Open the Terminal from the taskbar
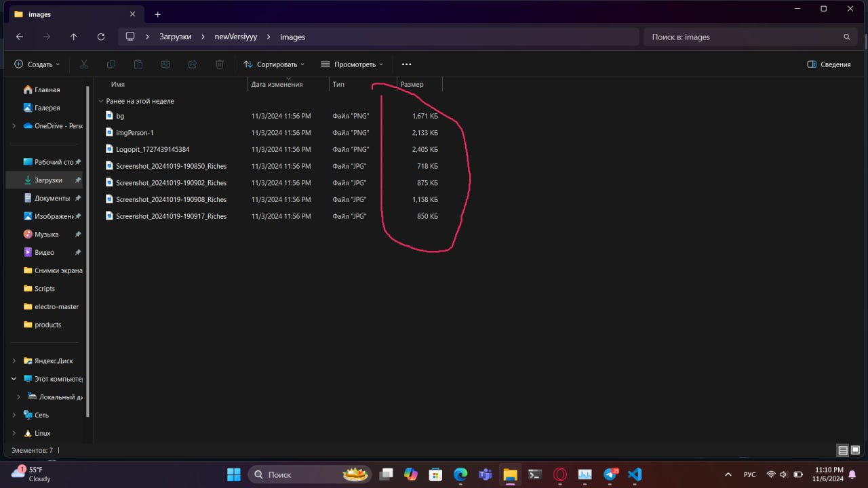Screen dimensions: 868x488 pos(535,474)
